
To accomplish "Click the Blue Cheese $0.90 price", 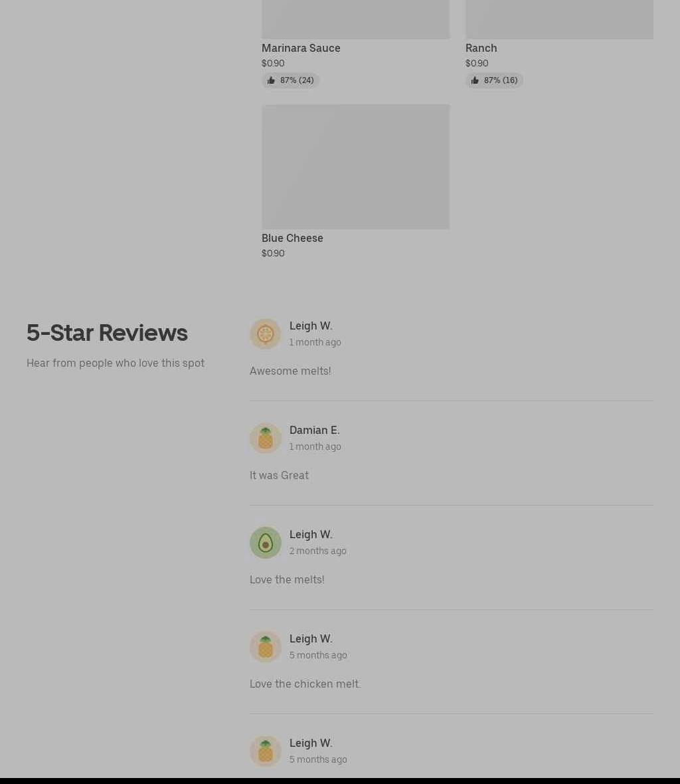I will coord(274,254).
